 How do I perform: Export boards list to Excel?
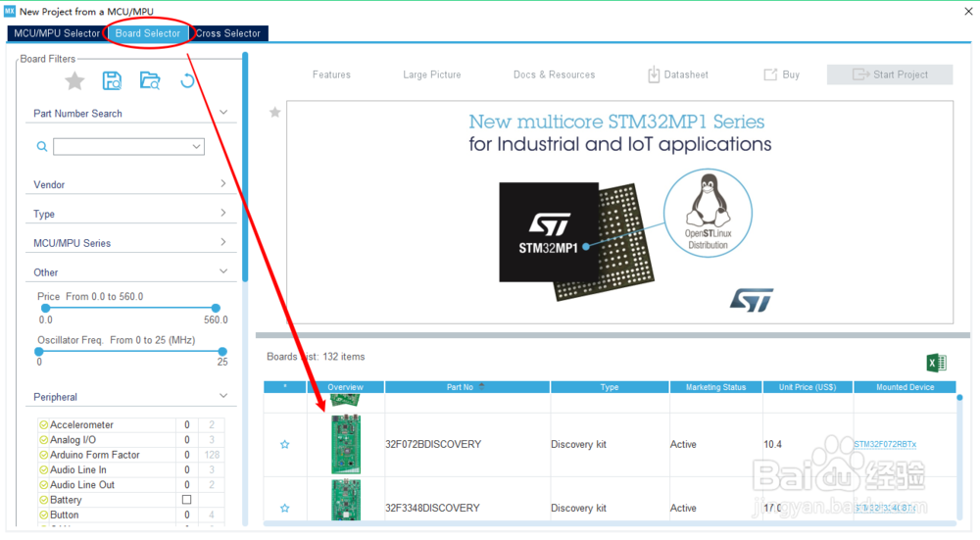pyautogui.click(x=936, y=363)
